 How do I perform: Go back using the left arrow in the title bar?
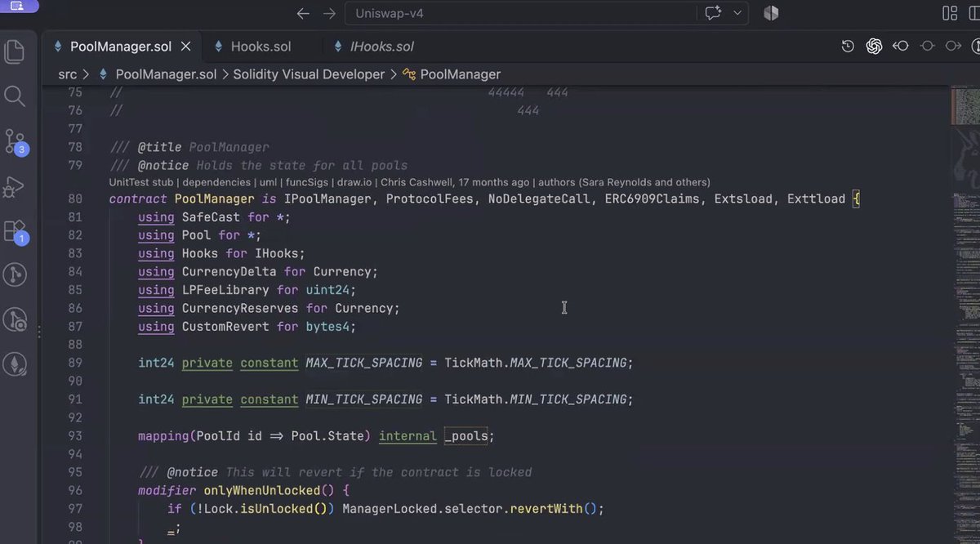coord(303,13)
